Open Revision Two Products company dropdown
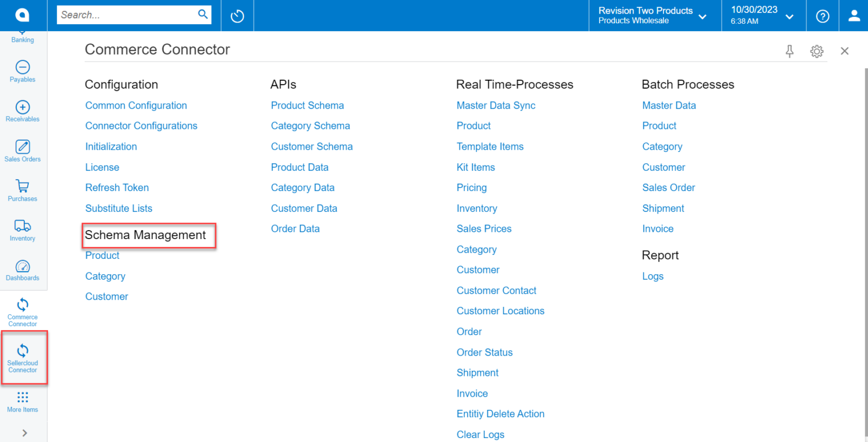Image resolution: width=868 pixels, height=442 pixels. (x=653, y=15)
